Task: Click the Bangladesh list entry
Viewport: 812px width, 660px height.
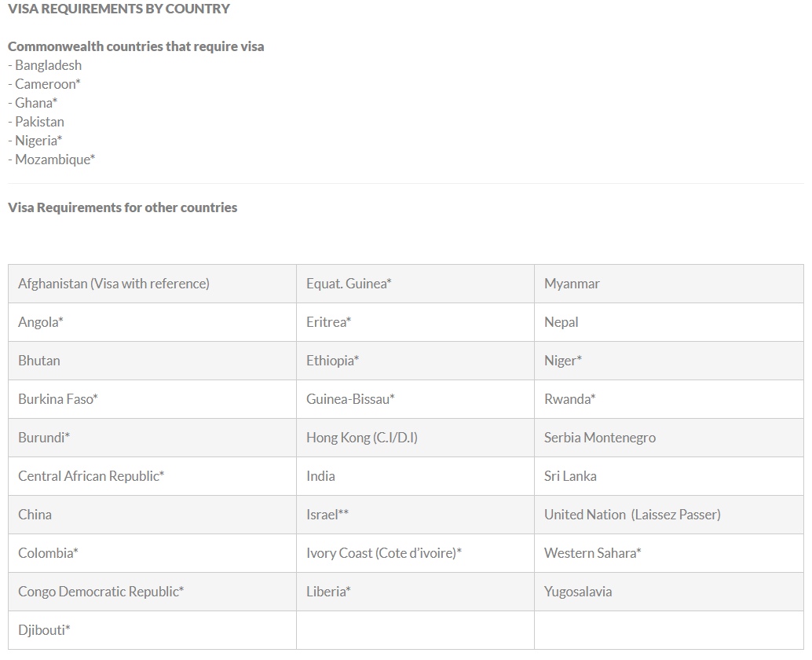Action: 48,65
